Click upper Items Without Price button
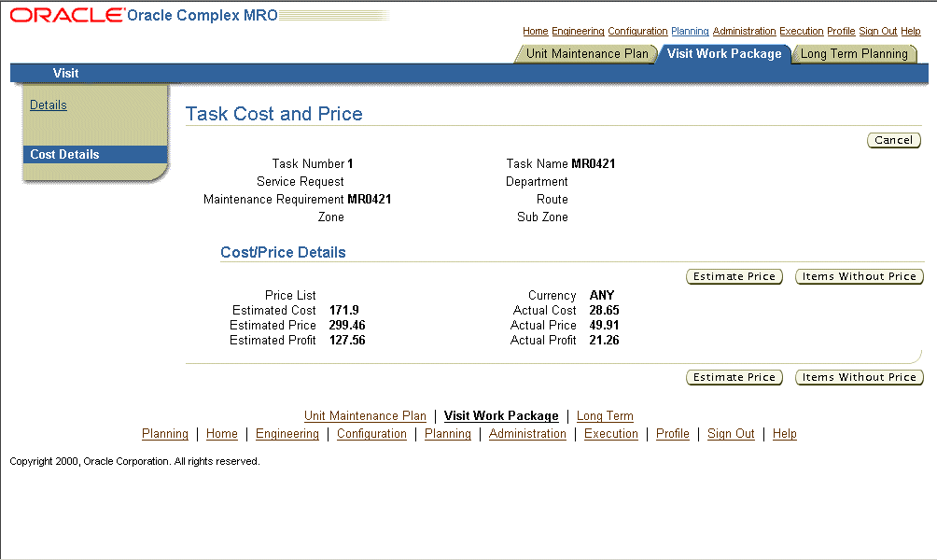Screen dimensions: 937x560 [x=859, y=276]
